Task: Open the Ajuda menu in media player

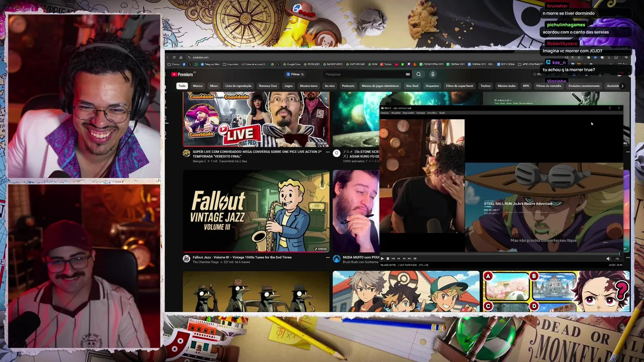Action: [x=442, y=113]
